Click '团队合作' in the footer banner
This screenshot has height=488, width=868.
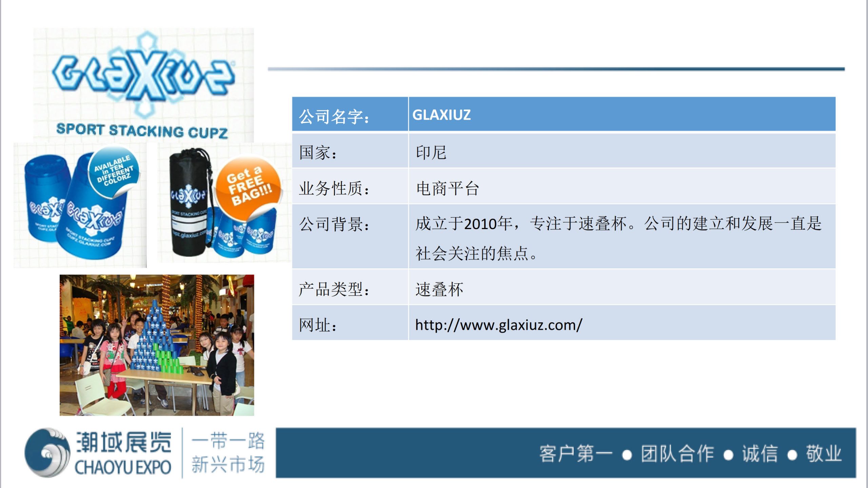[x=677, y=454]
